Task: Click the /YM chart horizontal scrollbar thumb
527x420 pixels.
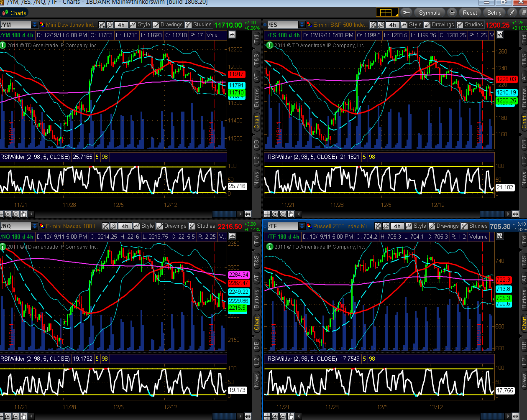Action: pos(225,214)
